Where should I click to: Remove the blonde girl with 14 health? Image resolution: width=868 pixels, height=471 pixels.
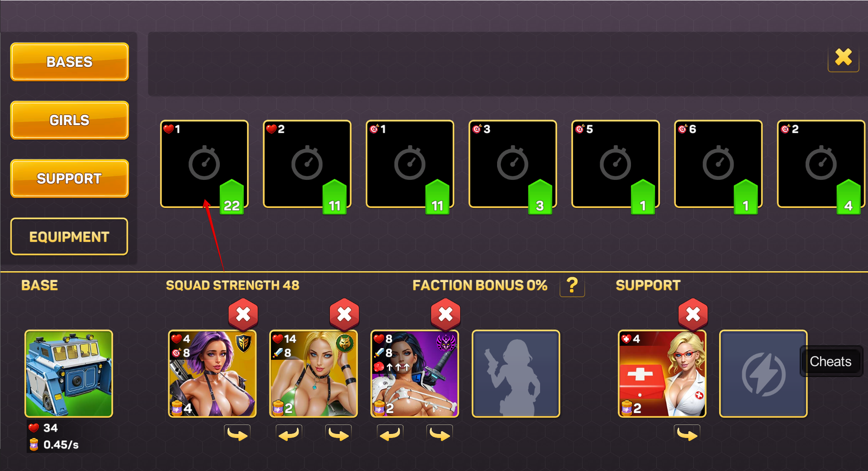344,314
